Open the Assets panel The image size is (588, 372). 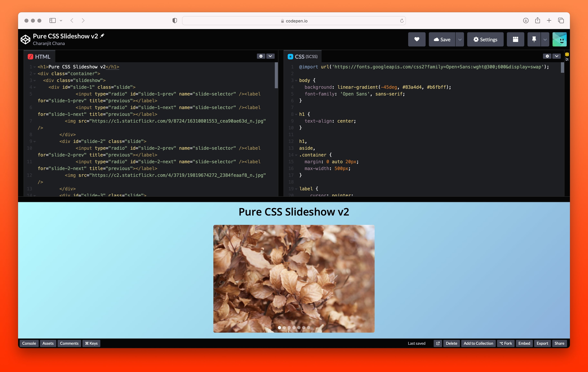(48, 343)
